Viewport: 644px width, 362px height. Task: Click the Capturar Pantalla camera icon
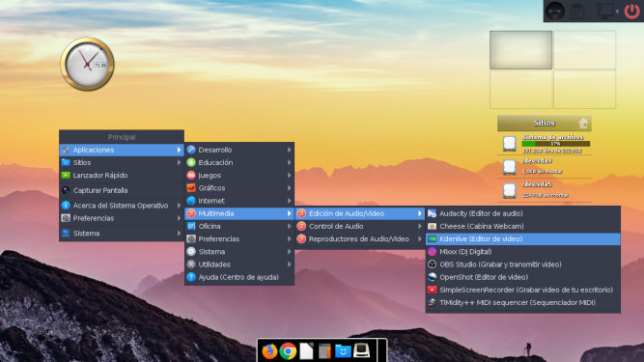(x=66, y=190)
